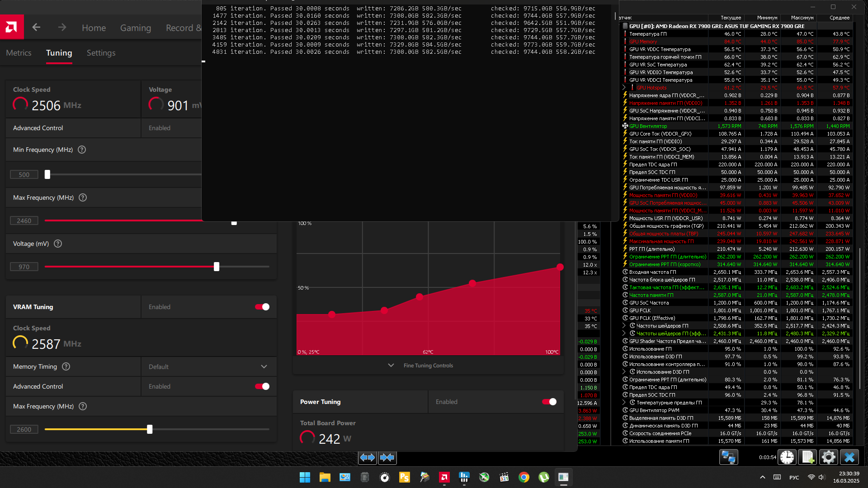Open the HWiNFO settings gear

coord(828,457)
